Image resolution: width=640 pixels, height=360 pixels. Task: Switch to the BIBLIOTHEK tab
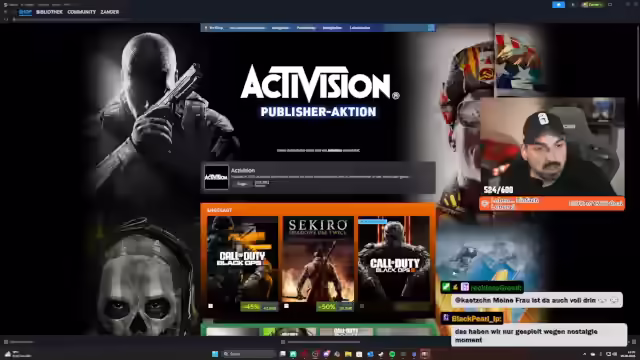click(x=49, y=12)
